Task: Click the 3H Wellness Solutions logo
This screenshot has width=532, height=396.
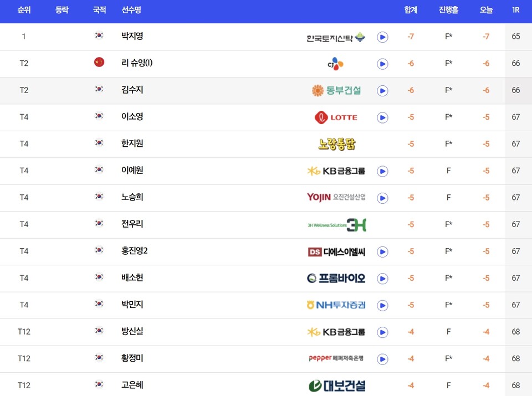Action: [337, 225]
